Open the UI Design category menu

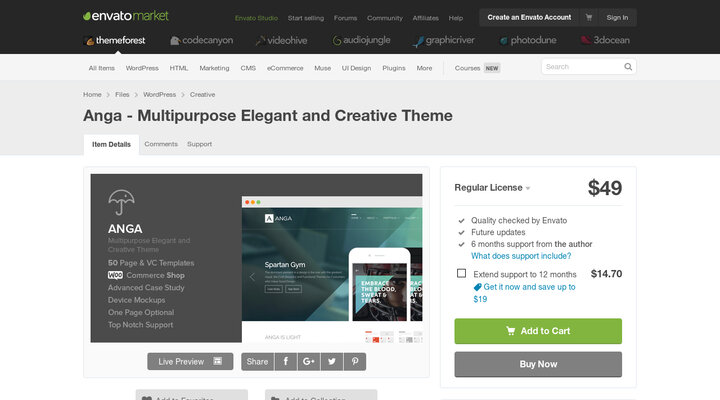click(356, 68)
